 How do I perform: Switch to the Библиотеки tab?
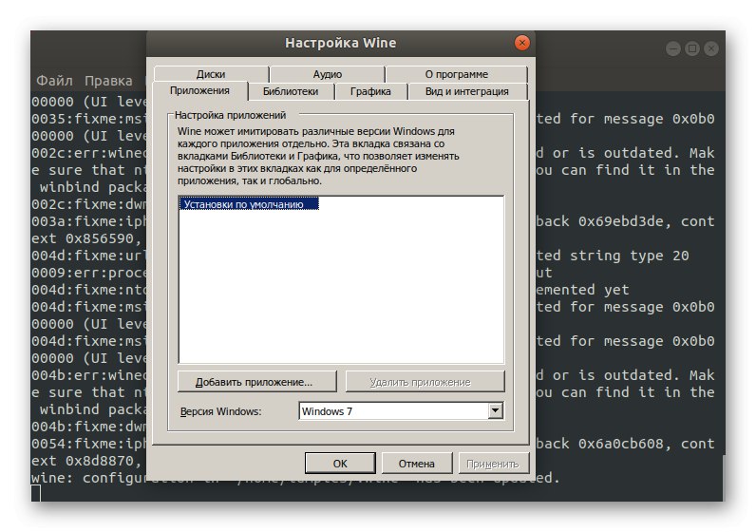click(x=291, y=91)
